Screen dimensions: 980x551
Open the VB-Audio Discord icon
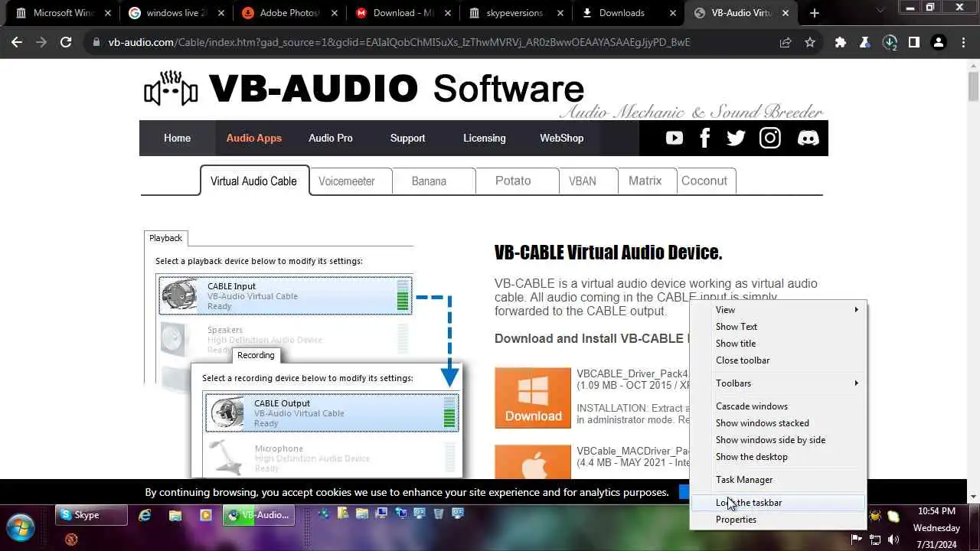click(x=808, y=138)
